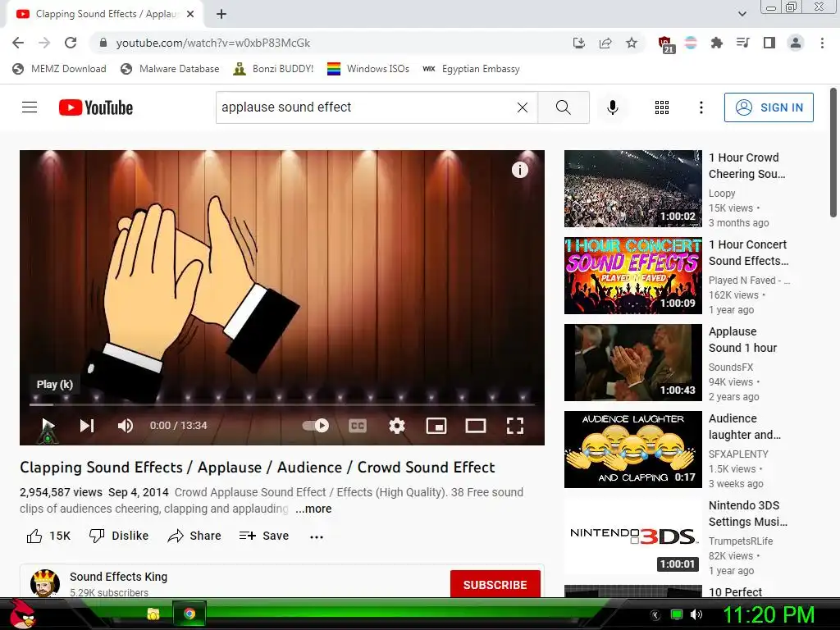
Task: Click SIGN IN button
Action: point(769,107)
